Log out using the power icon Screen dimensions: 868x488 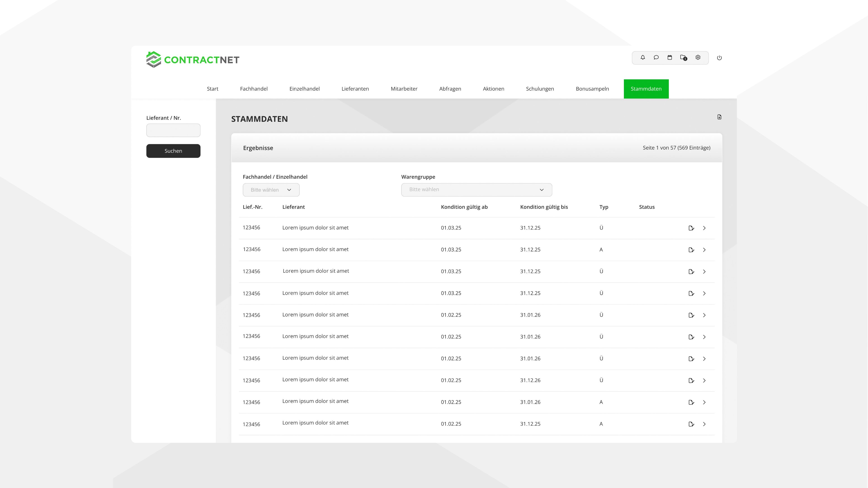[x=719, y=58]
